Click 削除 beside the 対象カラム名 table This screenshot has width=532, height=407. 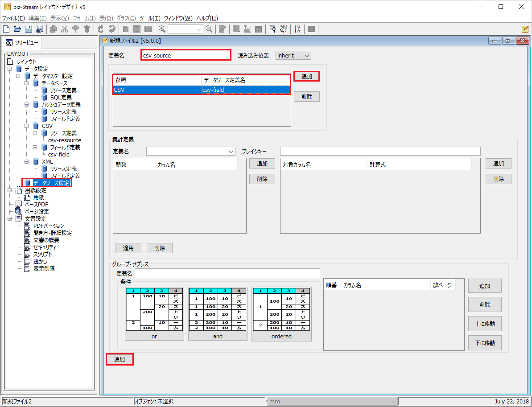499,179
